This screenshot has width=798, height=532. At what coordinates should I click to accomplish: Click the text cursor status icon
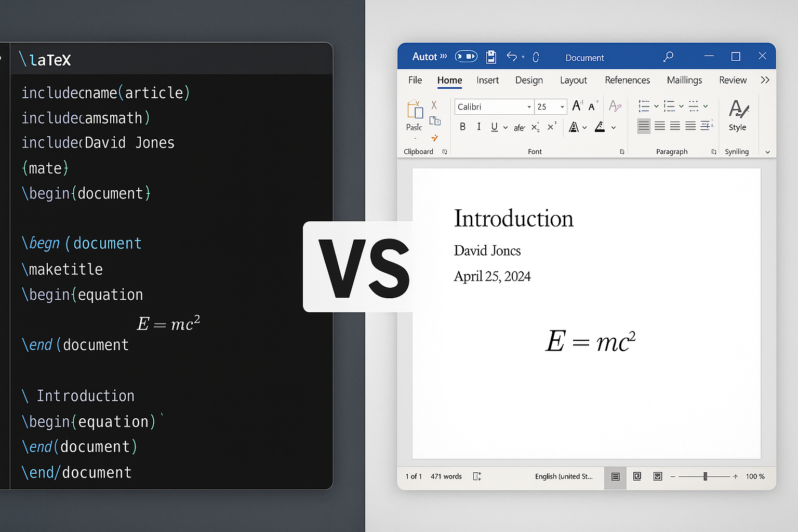(477, 476)
